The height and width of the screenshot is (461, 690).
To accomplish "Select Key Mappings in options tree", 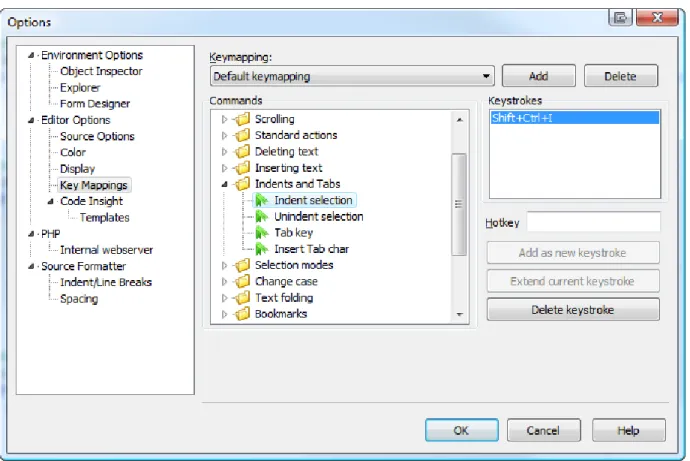I will (94, 185).
